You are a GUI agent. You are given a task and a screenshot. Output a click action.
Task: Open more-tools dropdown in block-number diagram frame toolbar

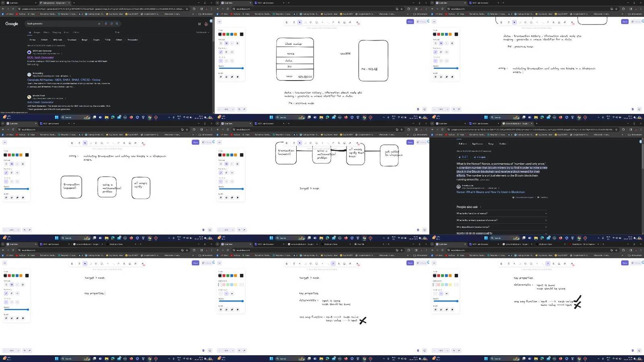357,22
